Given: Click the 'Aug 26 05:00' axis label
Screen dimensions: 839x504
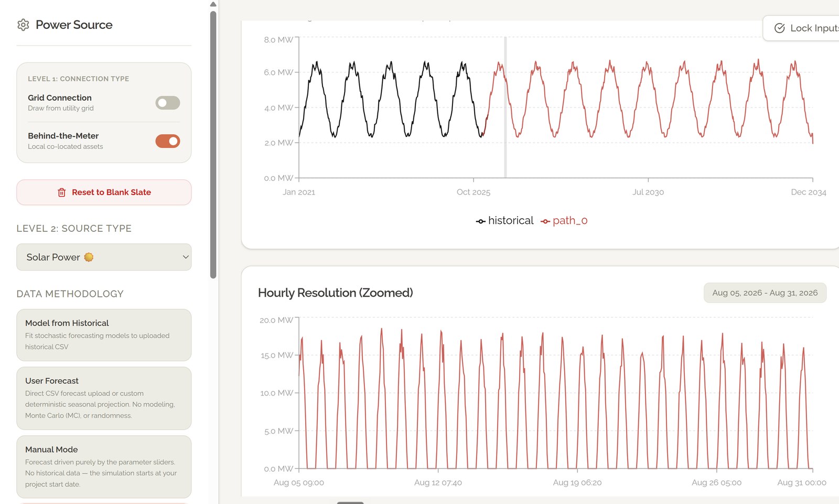Looking at the screenshot, I should [x=716, y=482].
